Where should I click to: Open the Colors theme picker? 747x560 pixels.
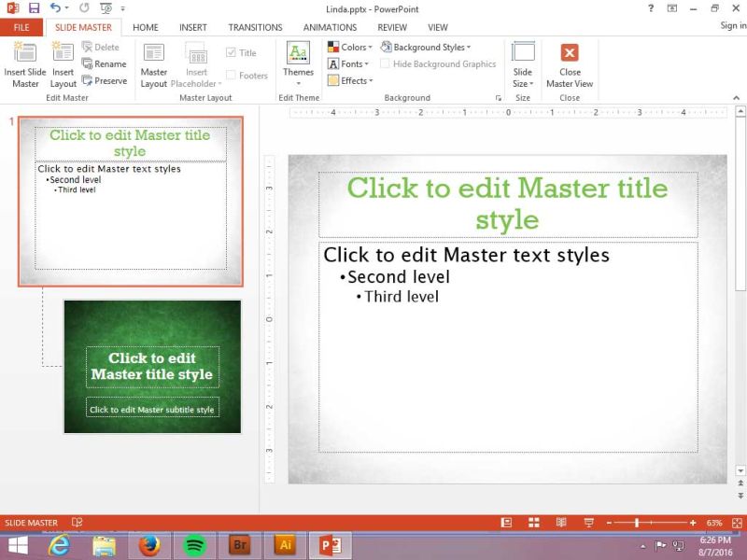(351, 47)
